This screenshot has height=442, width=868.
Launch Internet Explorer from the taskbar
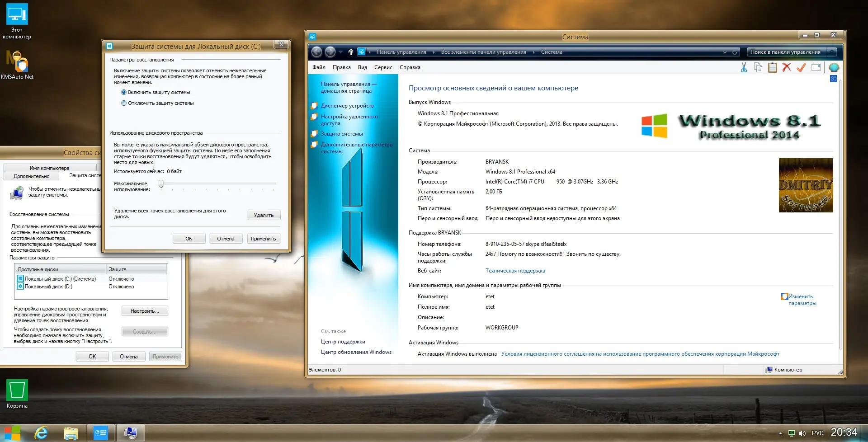click(x=41, y=433)
